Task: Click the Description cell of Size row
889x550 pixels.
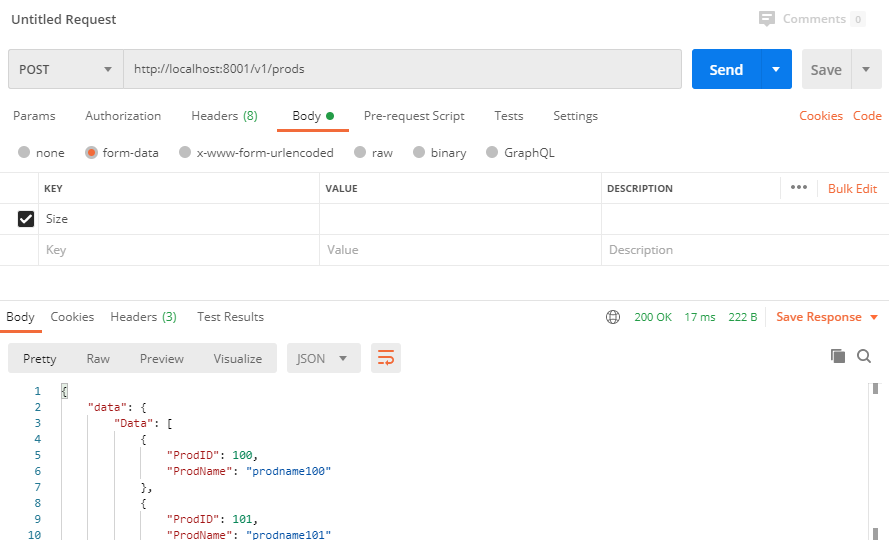Action: [745, 219]
